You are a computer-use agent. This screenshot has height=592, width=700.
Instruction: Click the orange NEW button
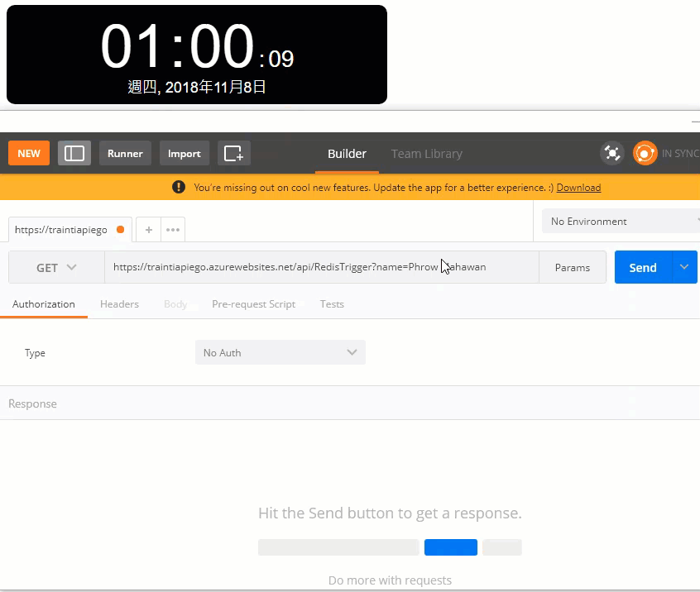pos(29,154)
